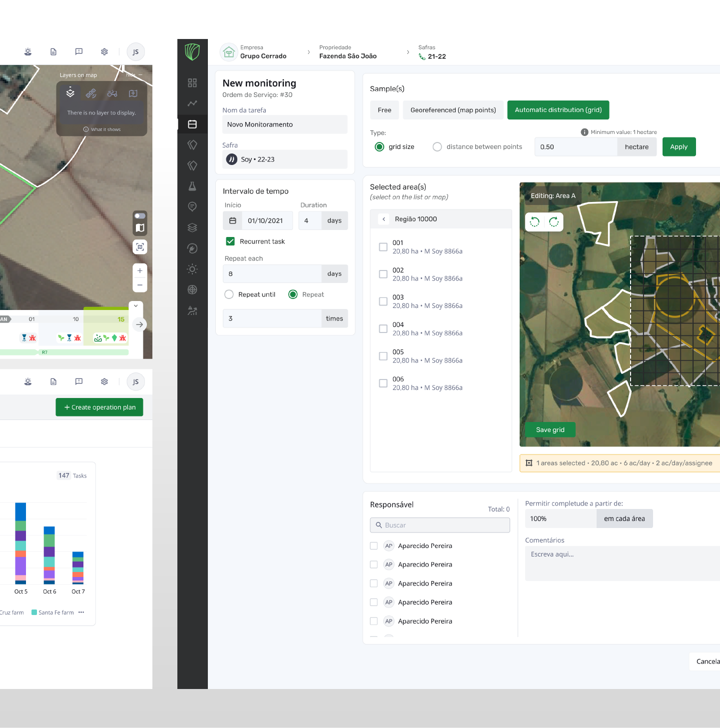
Task: Click the fit-to-field frame icon on the map
Action: coord(140,247)
